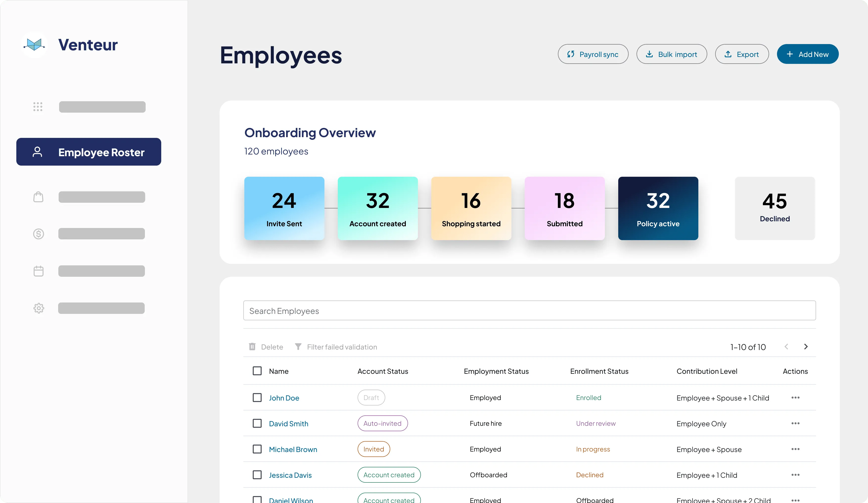Open the calendar sidebar icon
Viewport: 868px width, 503px height.
(x=38, y=271)
